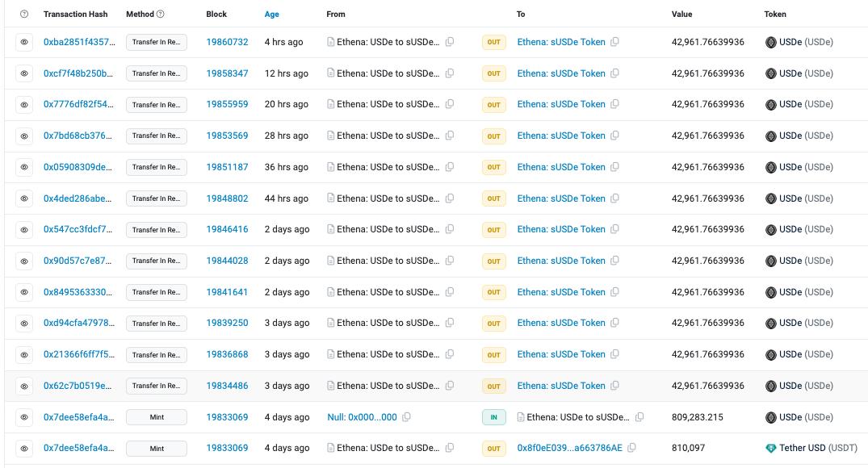
Task: Click the help icon in first header column
Action: (x=24, y=15)
